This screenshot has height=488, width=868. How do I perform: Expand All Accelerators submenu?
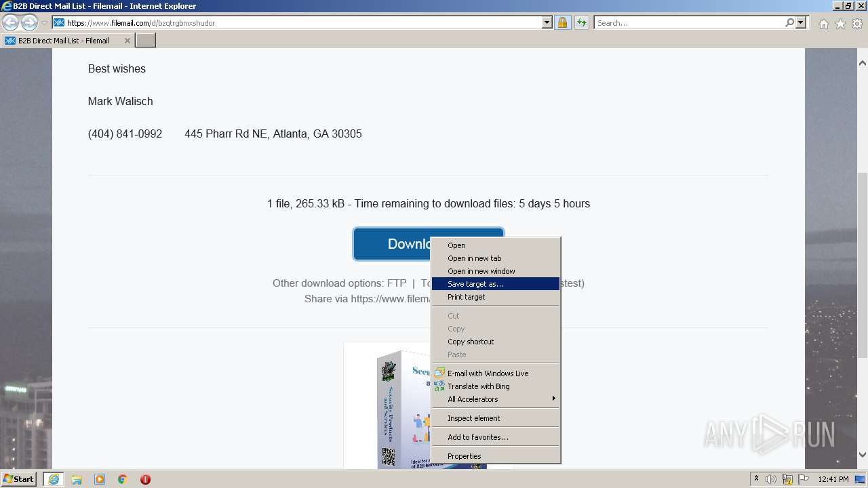496,399
